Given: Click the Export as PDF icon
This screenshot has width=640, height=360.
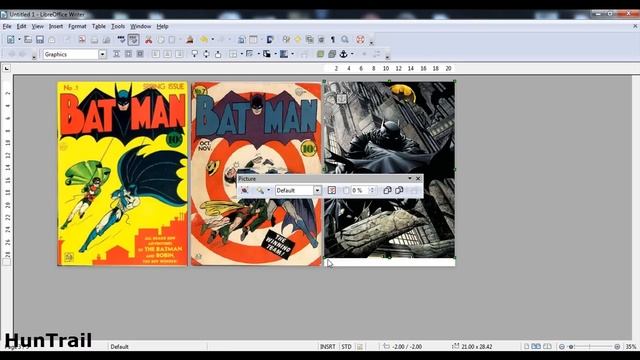Looking at the screenshot, I should click(x=82, y=40).
